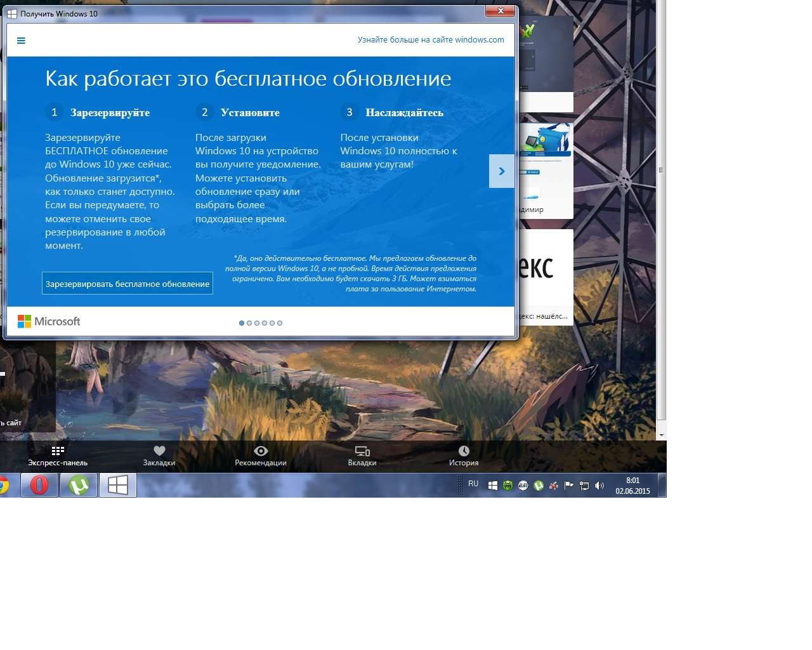Click the uTorrent icon in the system tray
The height and width of the screenshot is (650, 812).
click(539, 486)
